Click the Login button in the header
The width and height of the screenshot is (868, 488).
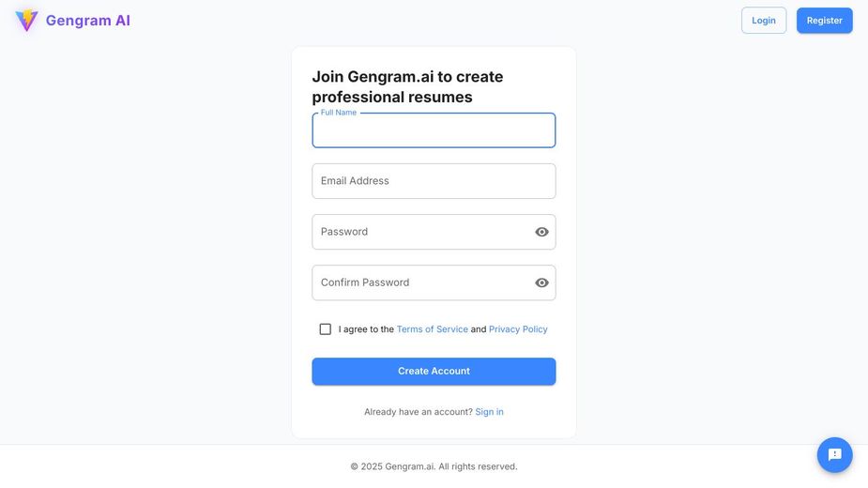click(x=764, y=21)
